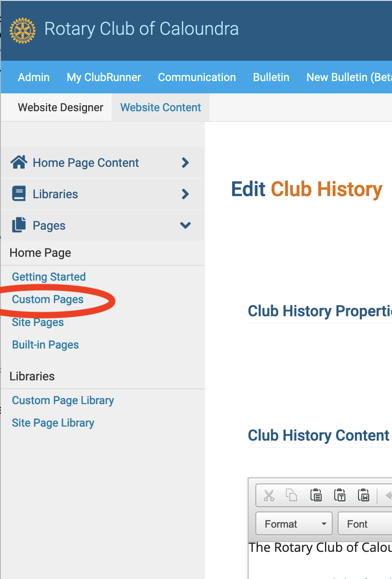Open the Custom Pages link
Screen dimensions: 392x579
pyautogui.click(x=48, y=300)
